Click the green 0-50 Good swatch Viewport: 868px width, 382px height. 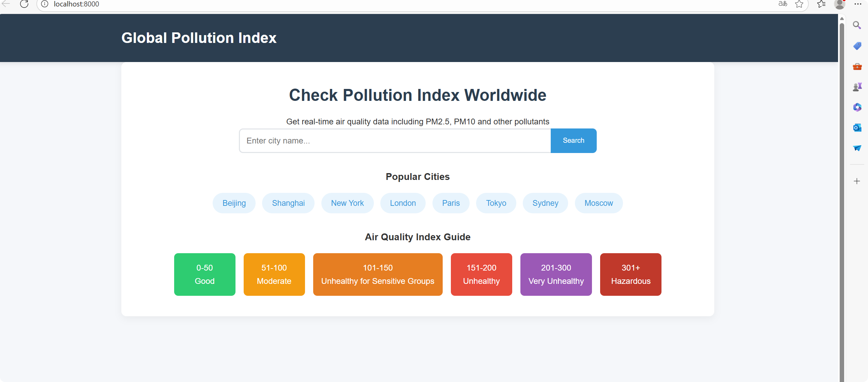(x=204, y=274)
